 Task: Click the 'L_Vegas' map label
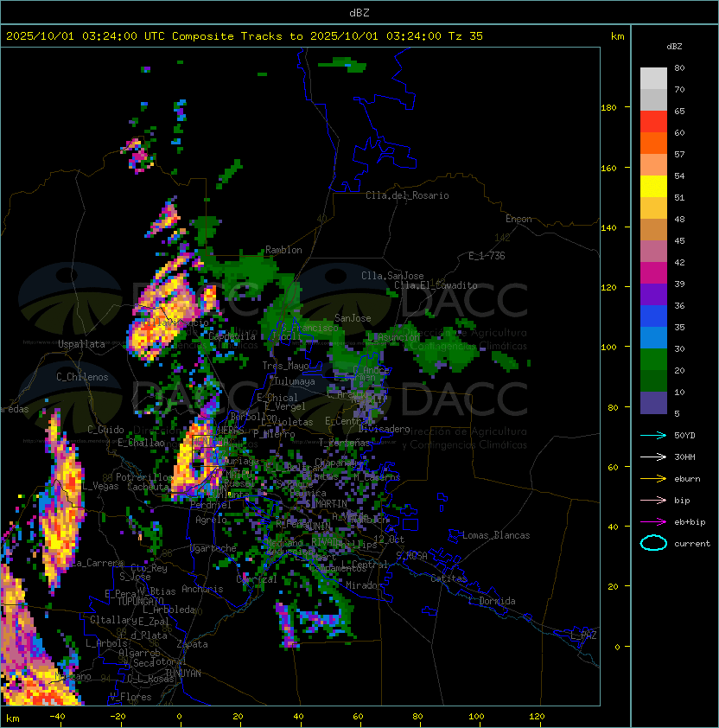click(x=101, y=486)
